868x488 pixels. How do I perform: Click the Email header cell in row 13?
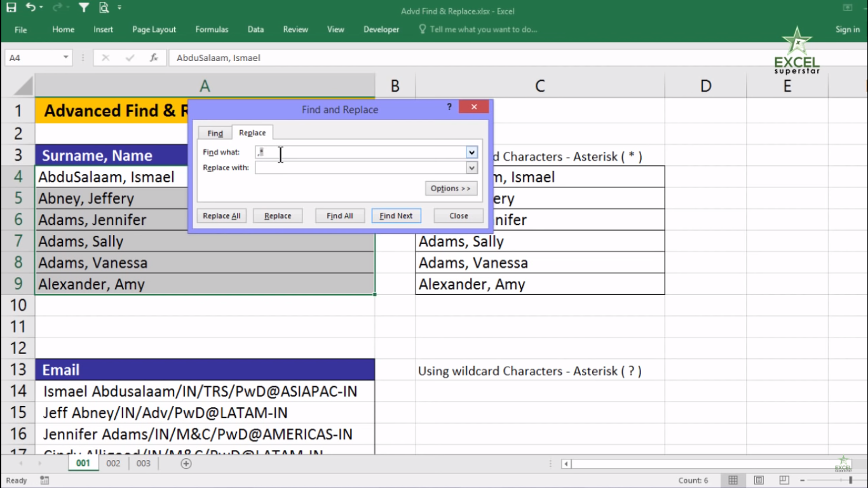pos(205,370)
